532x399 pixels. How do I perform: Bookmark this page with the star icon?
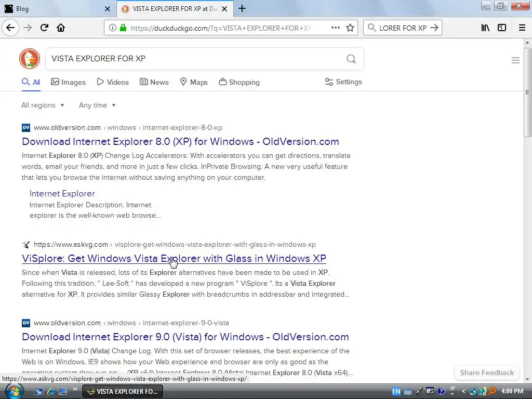coord(350,28)
